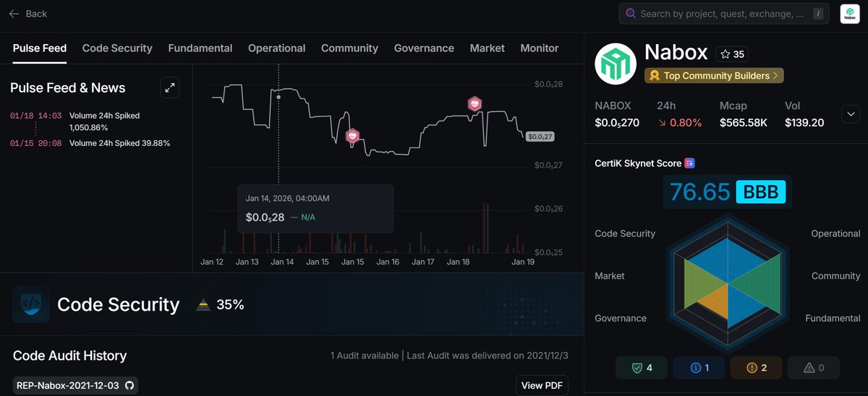Open the Fundamental tab
The height and width of the screenshot is (396, 868).
tap(200, 48)
